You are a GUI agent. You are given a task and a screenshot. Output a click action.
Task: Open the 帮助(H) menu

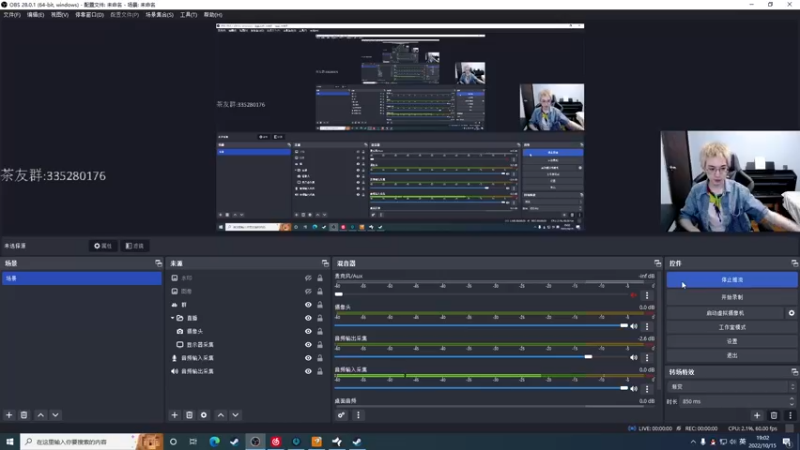click(x=213, y=15)
